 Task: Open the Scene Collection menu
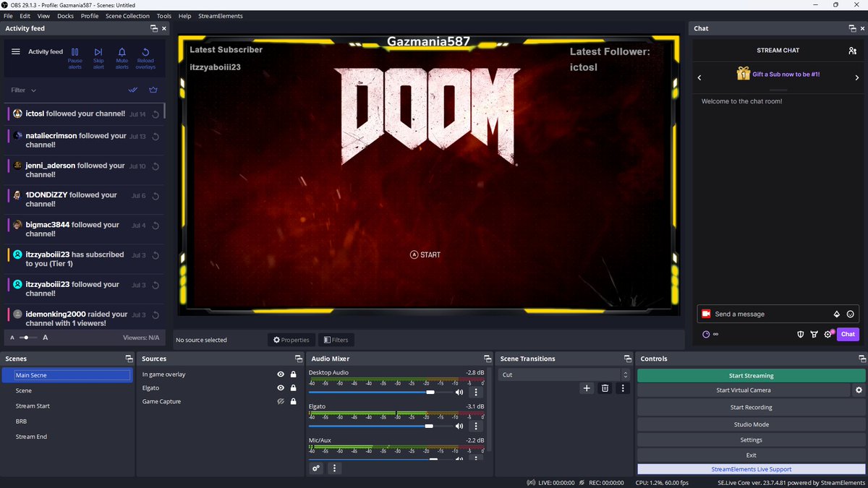click(127, 16)
